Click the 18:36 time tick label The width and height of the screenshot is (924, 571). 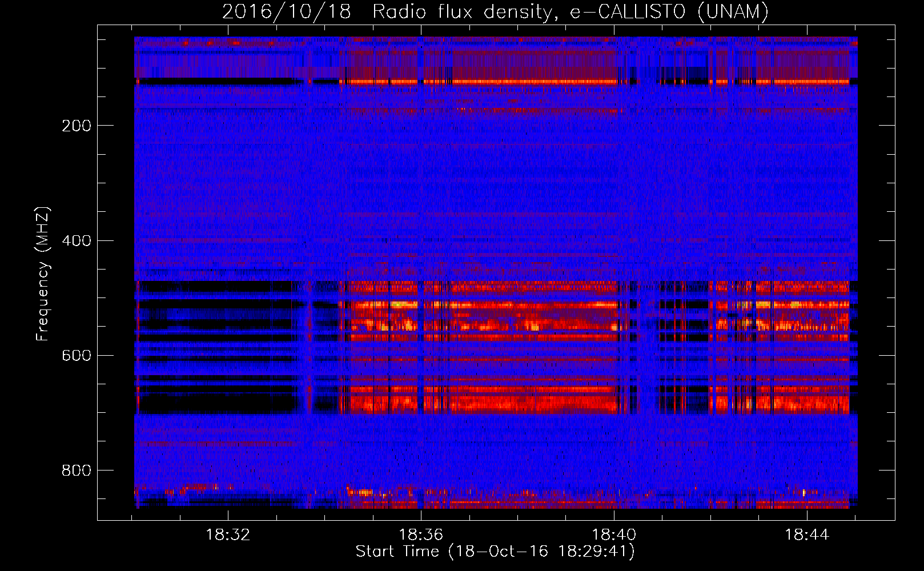click(x=421, y=534)
